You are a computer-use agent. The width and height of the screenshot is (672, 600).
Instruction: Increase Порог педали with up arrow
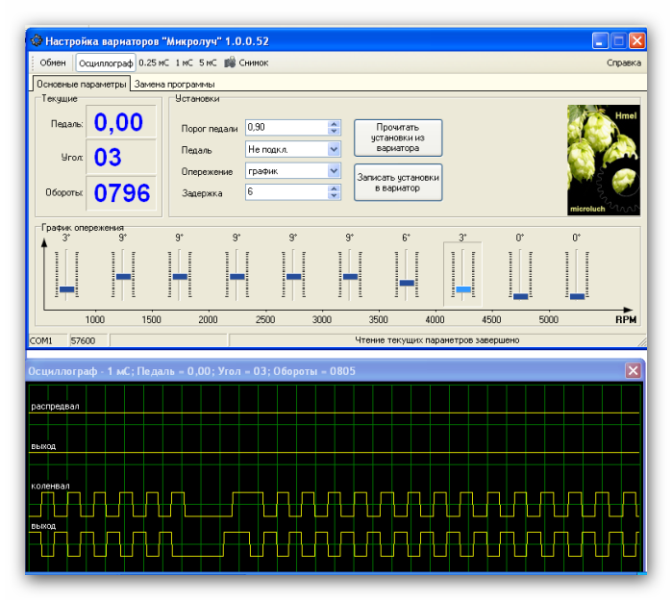coord(334,124)
